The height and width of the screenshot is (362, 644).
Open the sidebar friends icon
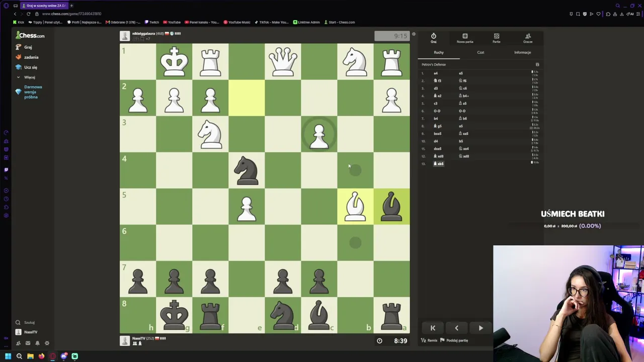(x=18, y=343)
